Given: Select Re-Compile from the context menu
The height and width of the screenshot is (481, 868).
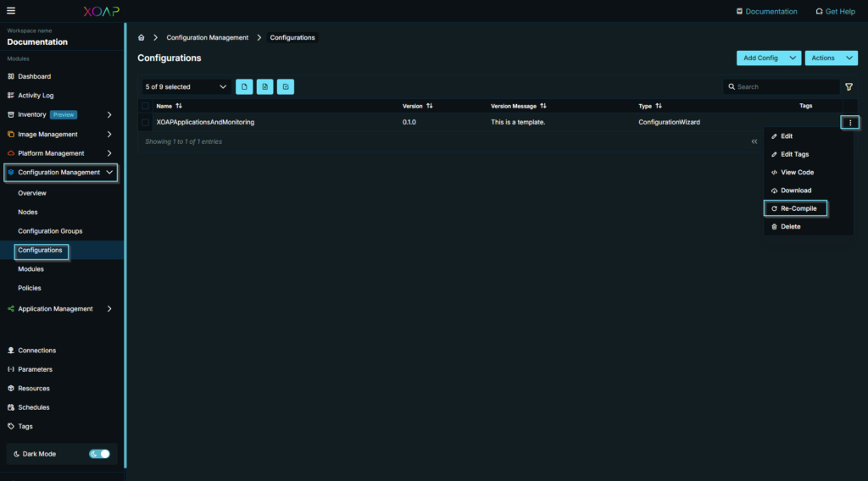Looking at the screenshot, I should tap(798, 208).
